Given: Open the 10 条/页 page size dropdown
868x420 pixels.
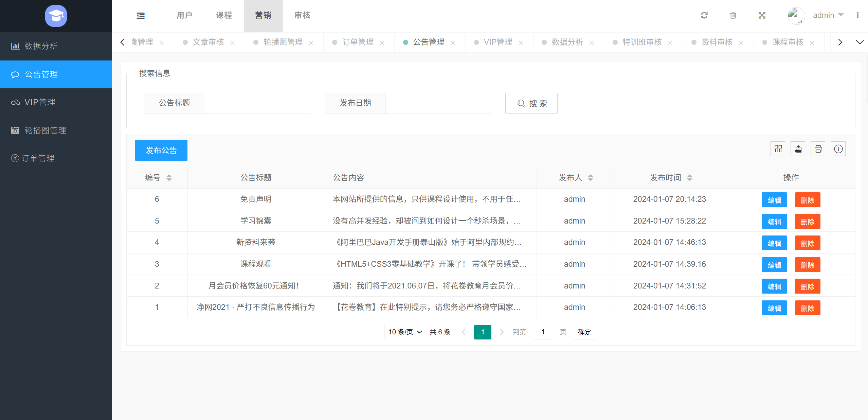Looking at the screenshot, I should click(404, 332).
